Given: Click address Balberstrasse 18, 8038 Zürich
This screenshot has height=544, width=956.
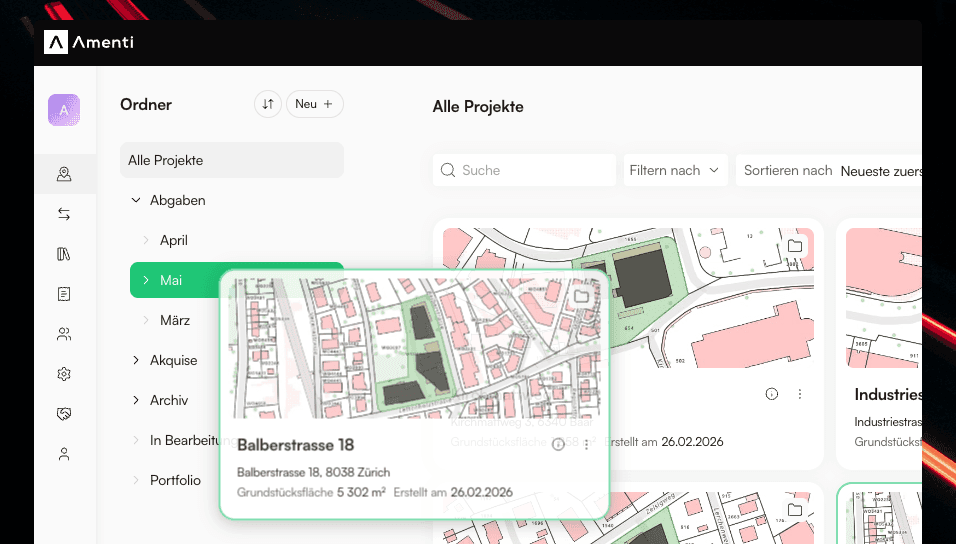Looking at the screenshot, I should coord(313,472).
